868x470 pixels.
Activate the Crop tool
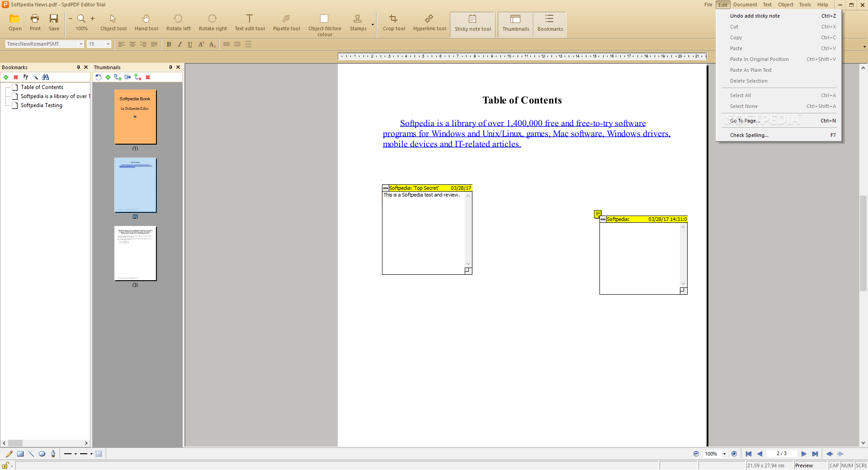(x=394, y=23)
